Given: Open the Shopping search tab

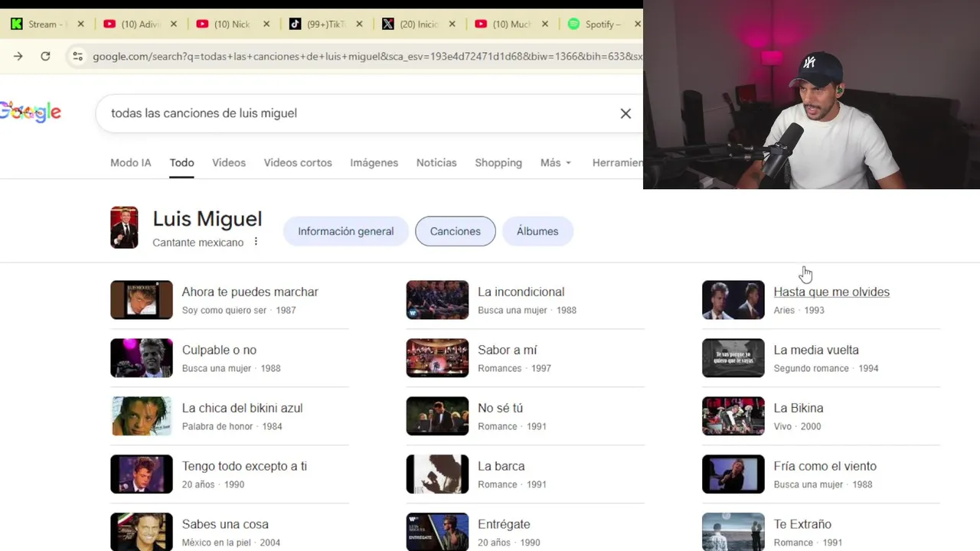Looking at the screenshot, I should 498,162.
